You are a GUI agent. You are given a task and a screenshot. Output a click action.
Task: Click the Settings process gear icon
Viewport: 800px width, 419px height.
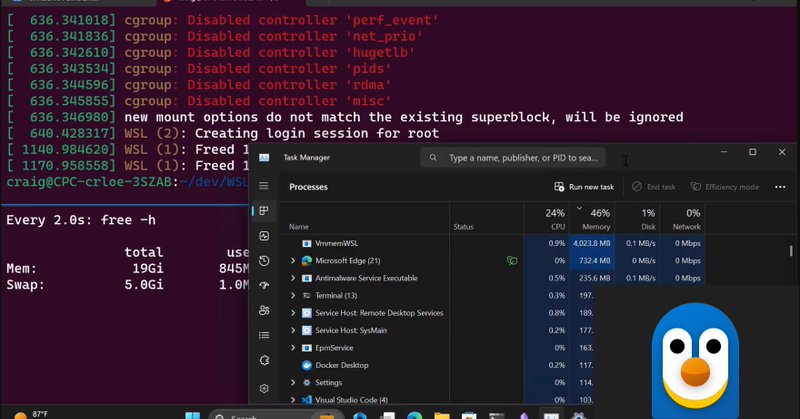point(307,382)
